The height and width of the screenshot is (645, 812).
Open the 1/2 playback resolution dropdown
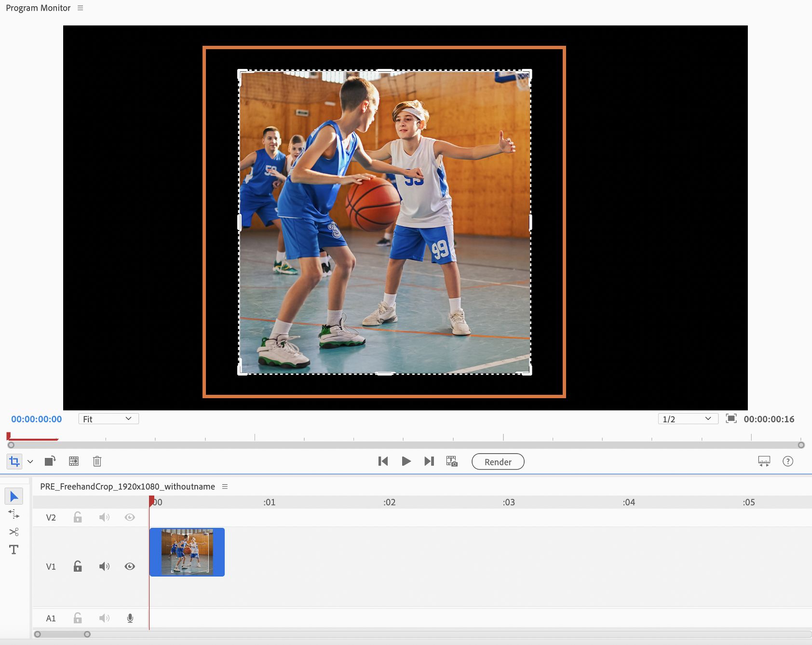pyautogui.click(x=688, y=419)
